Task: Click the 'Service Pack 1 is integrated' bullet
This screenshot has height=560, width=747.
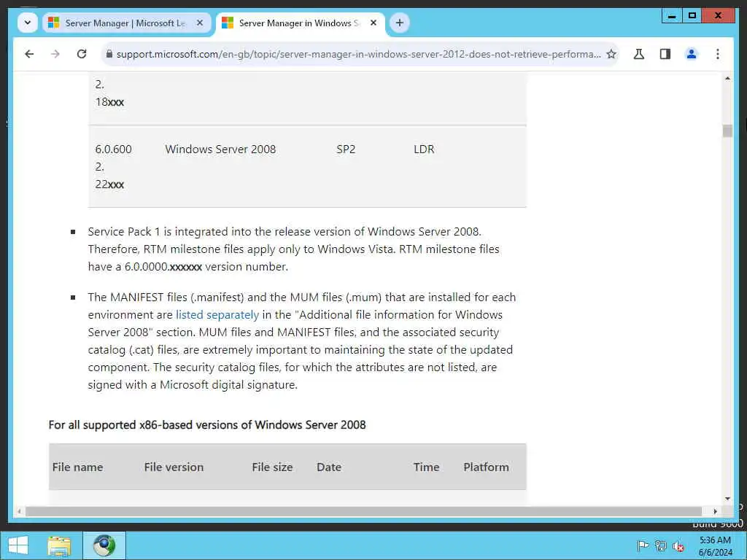Action: [294, 249]
